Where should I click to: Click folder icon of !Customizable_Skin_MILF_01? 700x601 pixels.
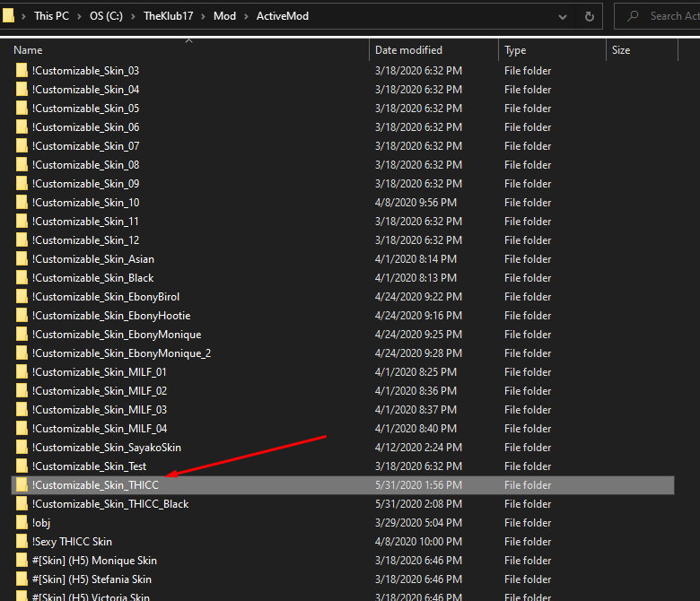point(22,371)
